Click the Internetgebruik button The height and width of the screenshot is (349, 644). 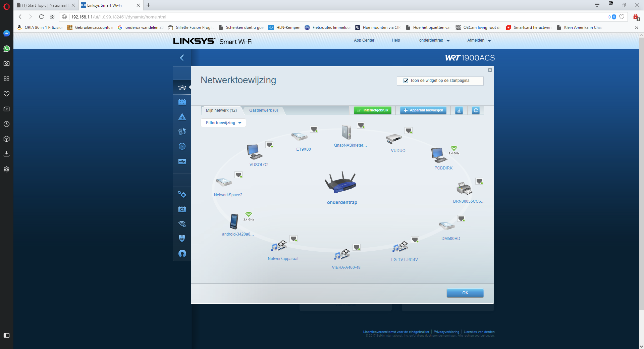coord(373,110)
